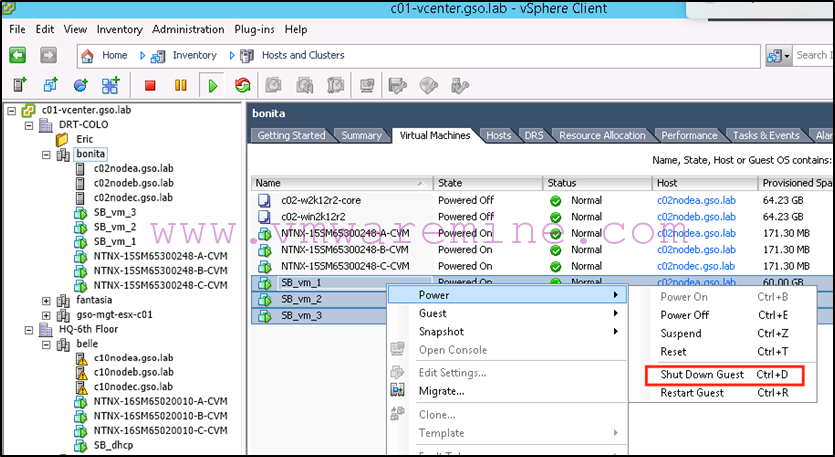Viewport: 835px width, 457px height.
Task: Sort table by Status column header
Action: (x=597, y=183)
